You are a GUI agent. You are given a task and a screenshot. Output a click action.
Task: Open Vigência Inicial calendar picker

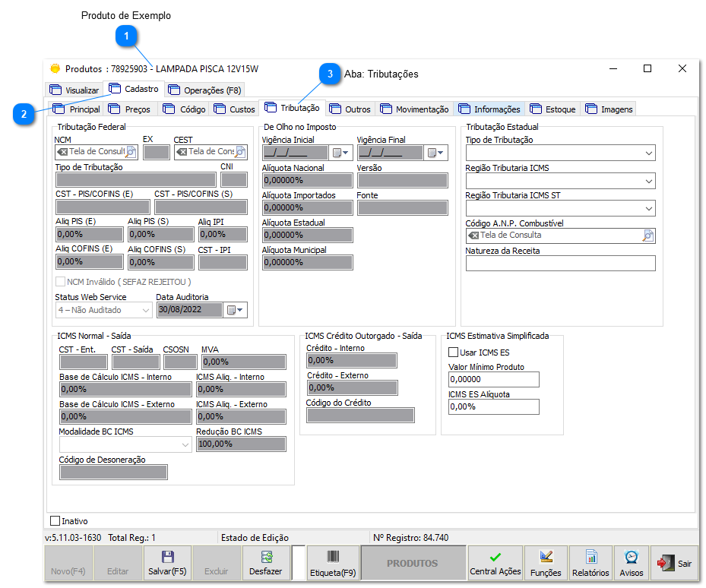[x=340, y=153]
